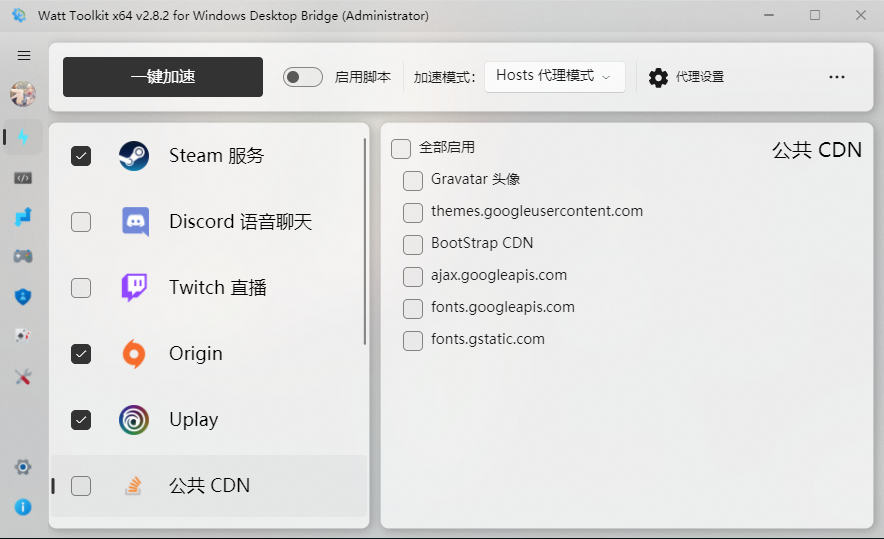Click the Origin logo icon
884x539 pixels.
tap(134, 354)
